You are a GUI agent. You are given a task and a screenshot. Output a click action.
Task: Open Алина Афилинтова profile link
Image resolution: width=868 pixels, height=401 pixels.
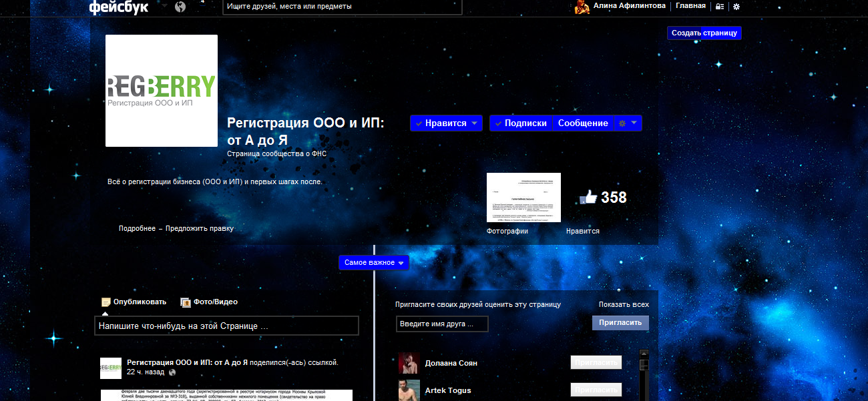point(629,6)
